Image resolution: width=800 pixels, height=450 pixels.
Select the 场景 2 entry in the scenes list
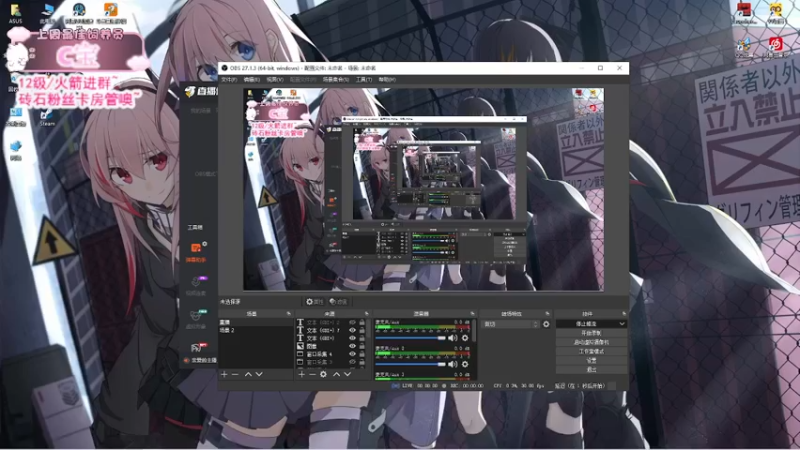point(256,330)
